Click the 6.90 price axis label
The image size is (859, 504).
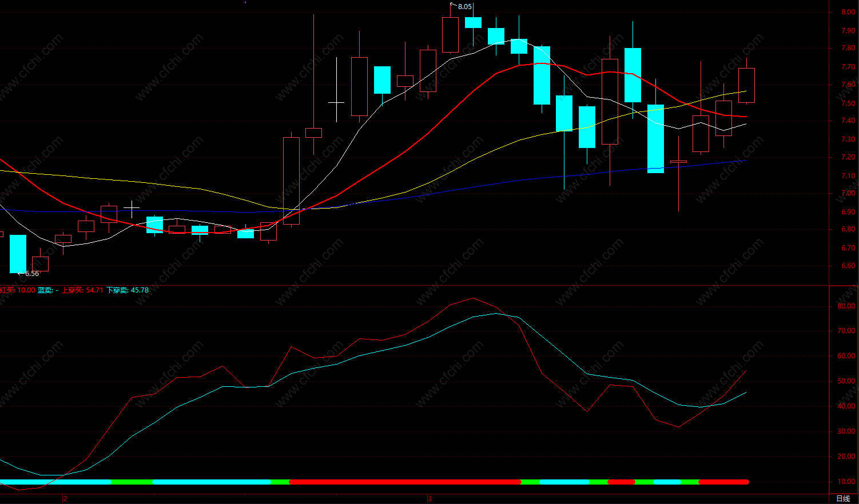pyautogui.click(x=848, y=212)
